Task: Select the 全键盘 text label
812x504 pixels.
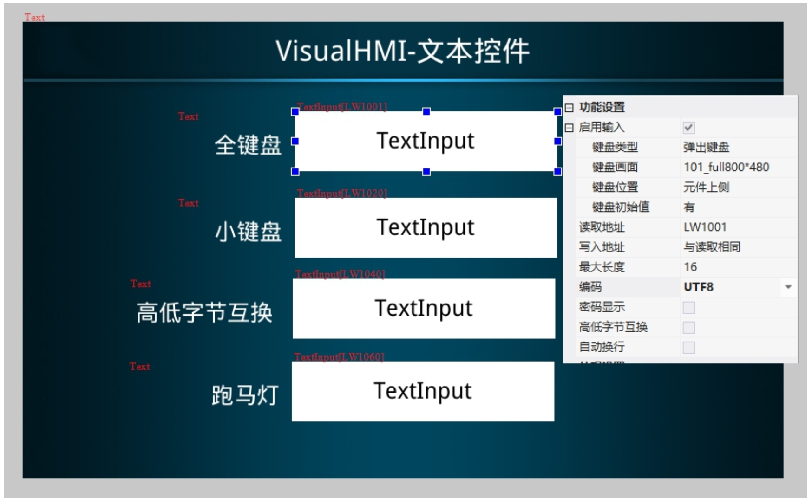Action: [248, 145]
